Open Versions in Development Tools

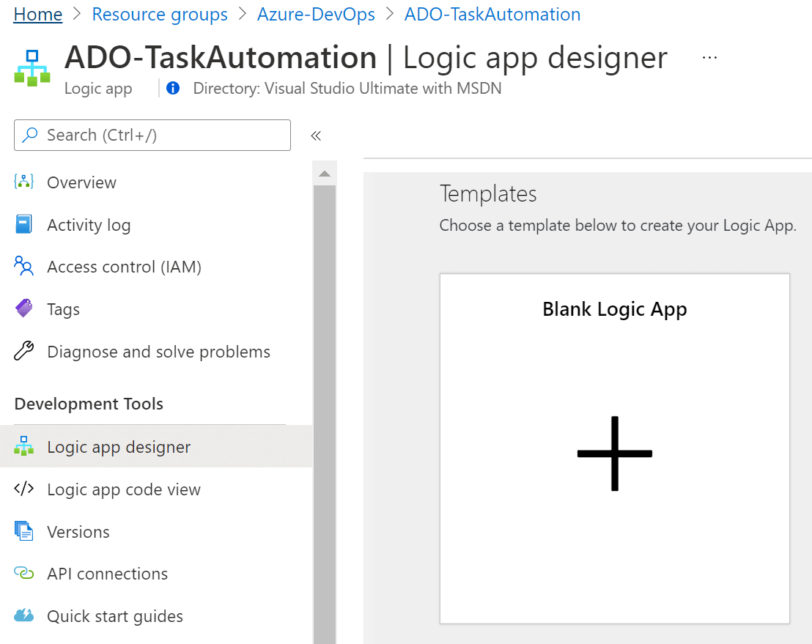[x=155, y=532]
